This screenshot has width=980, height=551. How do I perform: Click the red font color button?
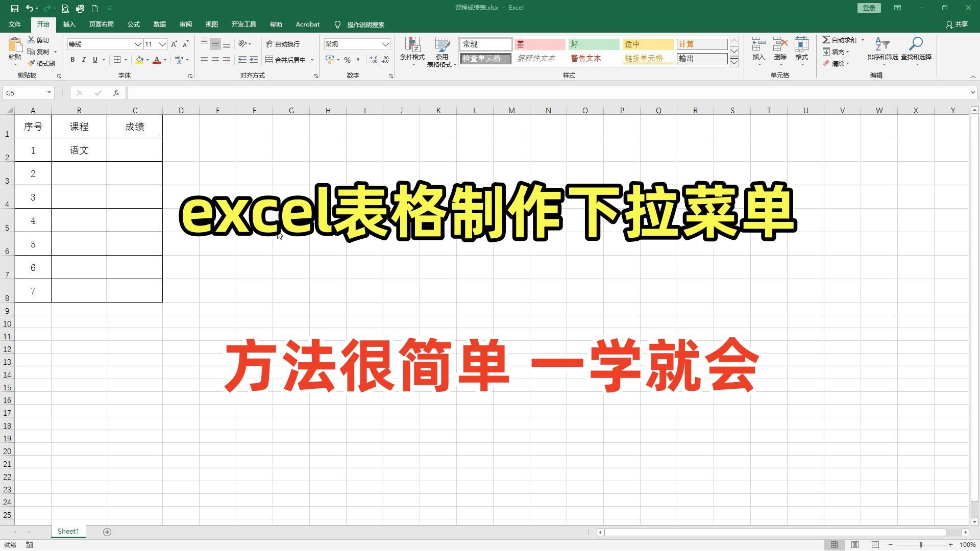(157, 60)
